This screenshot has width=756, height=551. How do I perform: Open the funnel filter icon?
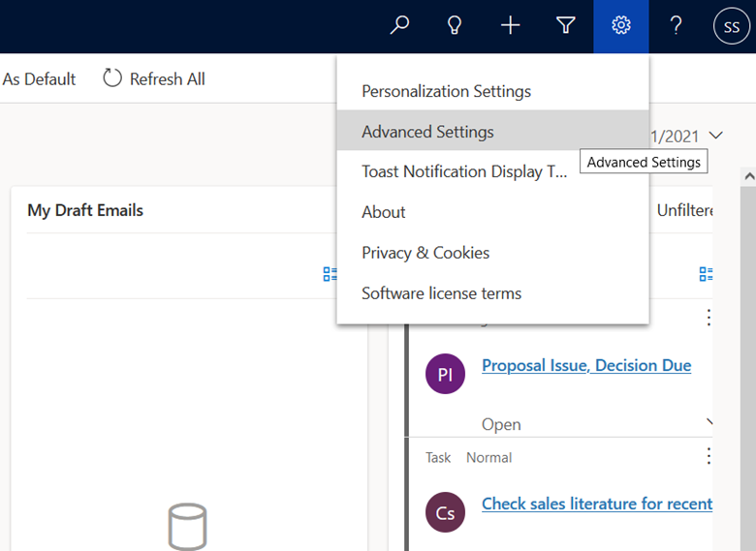[x=566, y=26]
